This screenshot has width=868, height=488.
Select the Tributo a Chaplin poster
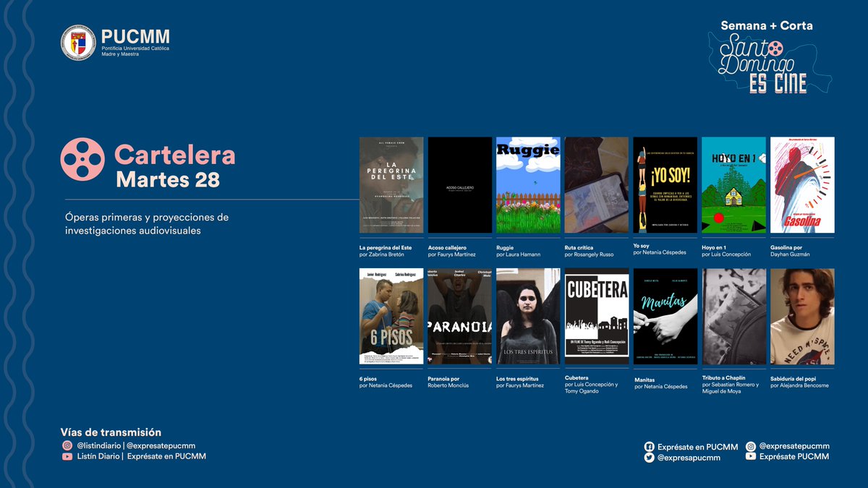[x=734, y=317]
